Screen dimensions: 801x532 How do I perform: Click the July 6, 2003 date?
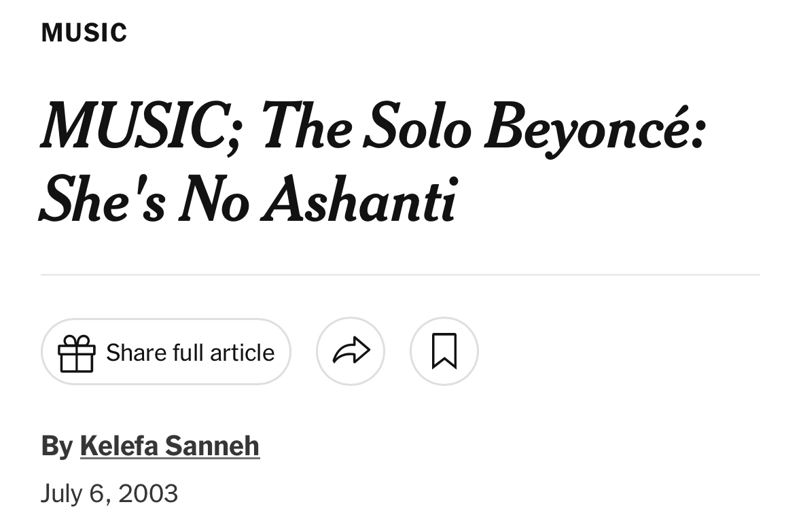109,493
